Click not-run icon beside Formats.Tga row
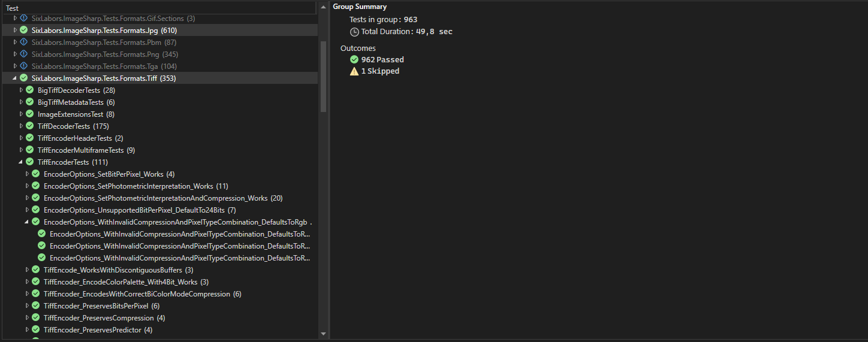868x342 pixels. click(24, 66)
